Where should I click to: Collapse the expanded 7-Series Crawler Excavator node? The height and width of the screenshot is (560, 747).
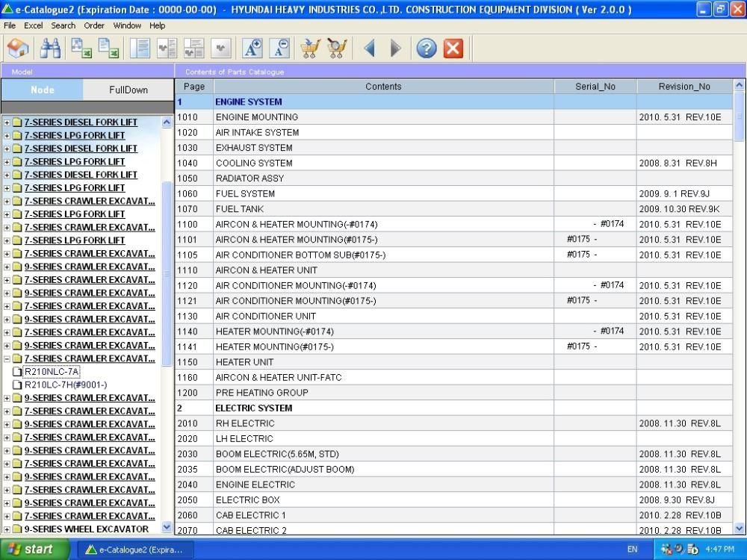pos(7,359)
